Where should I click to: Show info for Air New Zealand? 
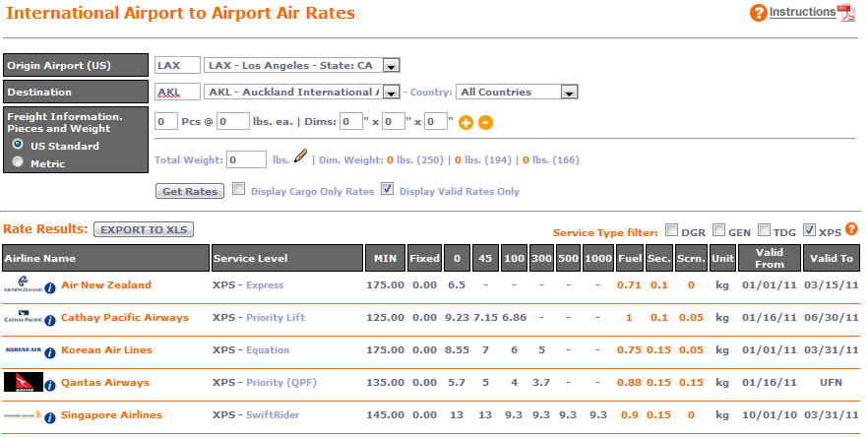pos(50,288)
